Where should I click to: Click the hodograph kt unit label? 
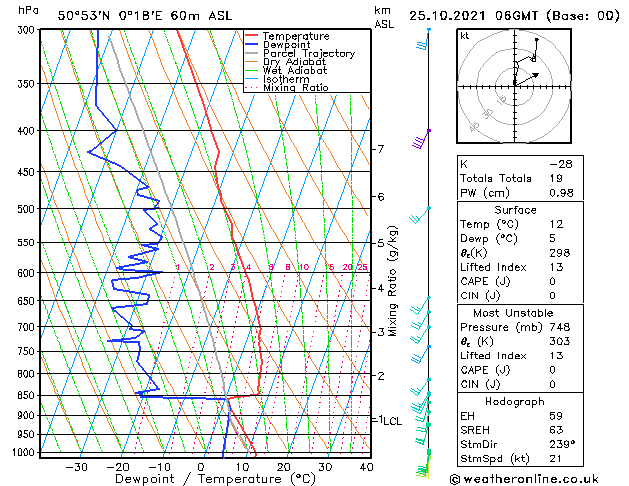(x=465, y=36)
